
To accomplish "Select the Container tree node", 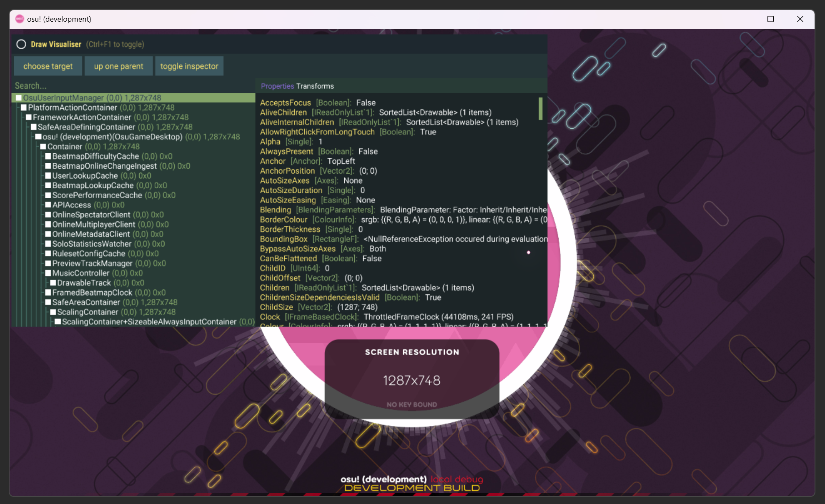I will point(65,146).
